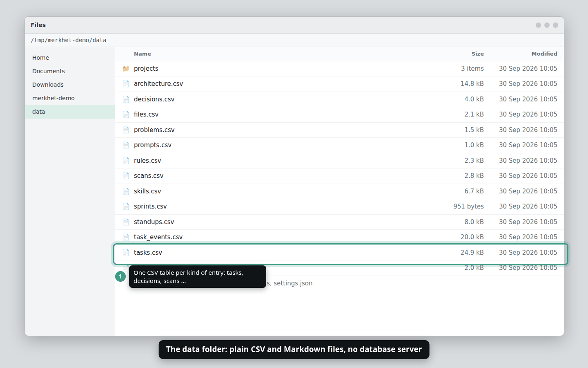This screenshot has width=588, height=368.
Task: Select the file icon next to skills.csv
Action: 126,191
